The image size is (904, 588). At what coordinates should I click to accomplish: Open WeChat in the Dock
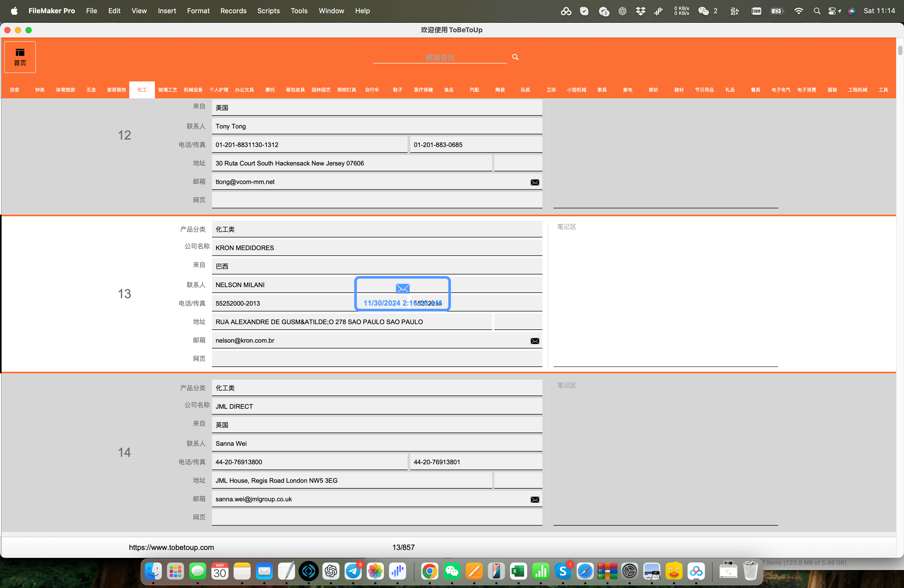click(x=452, y=571)
